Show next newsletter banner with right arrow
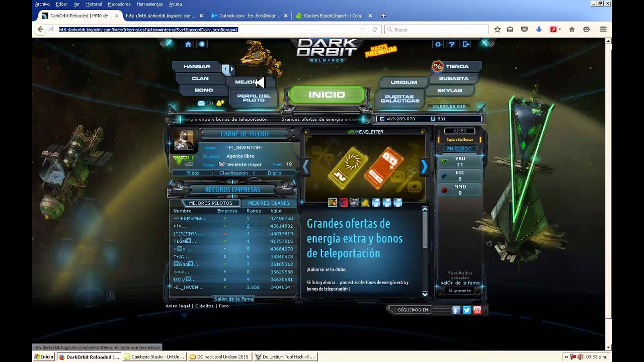This screenshot has height=362, width=644. [x=424, y=166]
